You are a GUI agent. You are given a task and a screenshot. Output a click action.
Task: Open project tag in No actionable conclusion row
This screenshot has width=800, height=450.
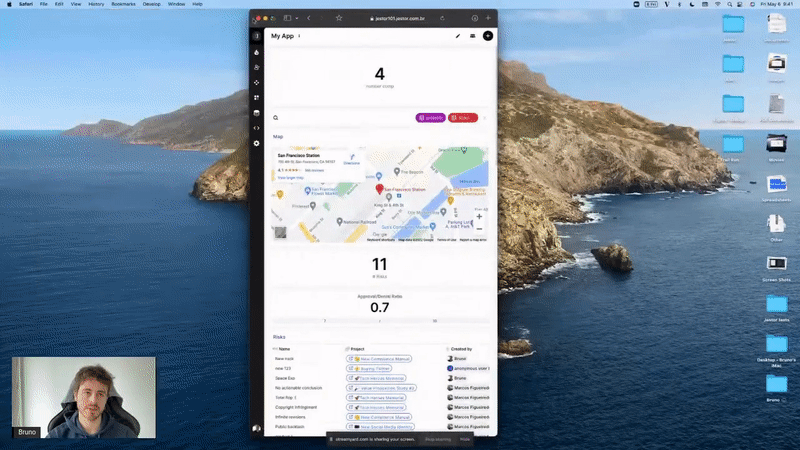point(381,388)
